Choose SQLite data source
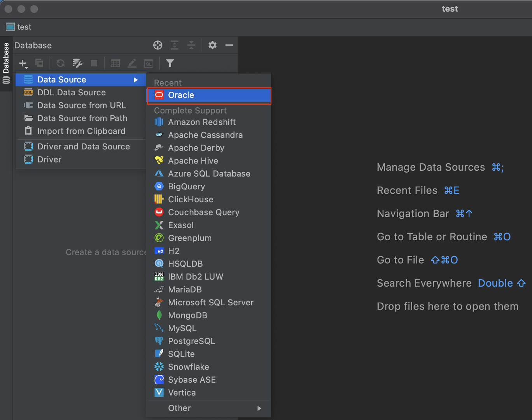Screen dimensions: 532x420 209,354
